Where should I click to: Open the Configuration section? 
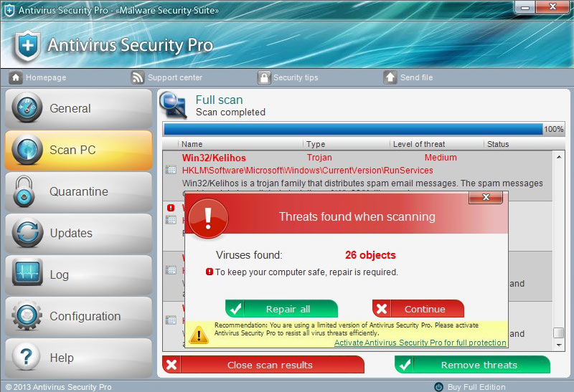(79, 317)
